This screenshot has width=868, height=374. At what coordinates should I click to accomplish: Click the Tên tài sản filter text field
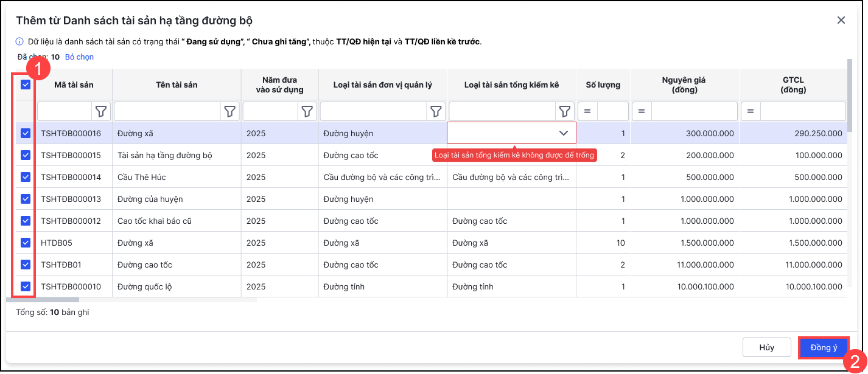[x=167, y=111]
